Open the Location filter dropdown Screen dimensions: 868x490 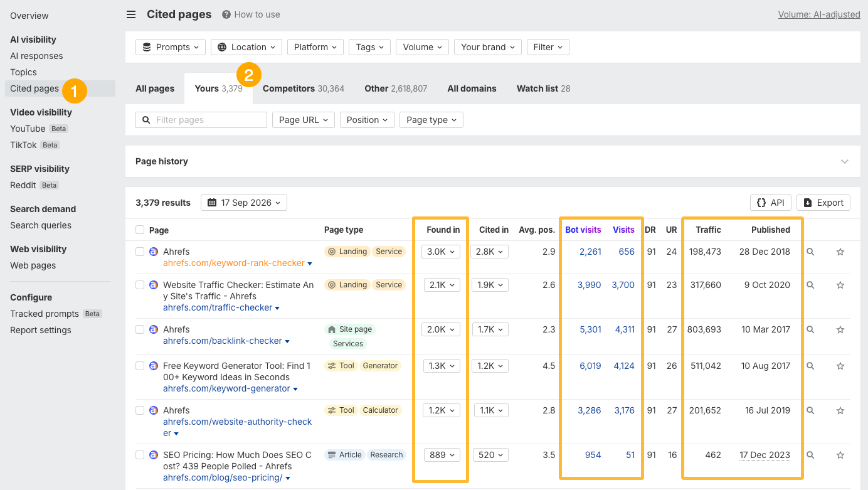point(246,47)
